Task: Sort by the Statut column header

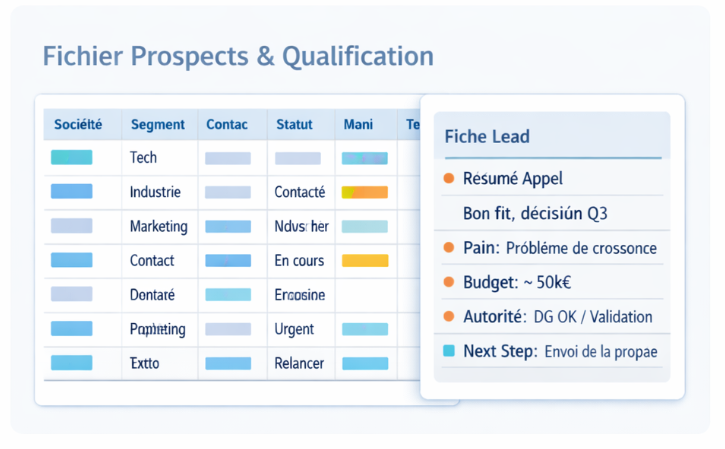Action: [295, 125]
